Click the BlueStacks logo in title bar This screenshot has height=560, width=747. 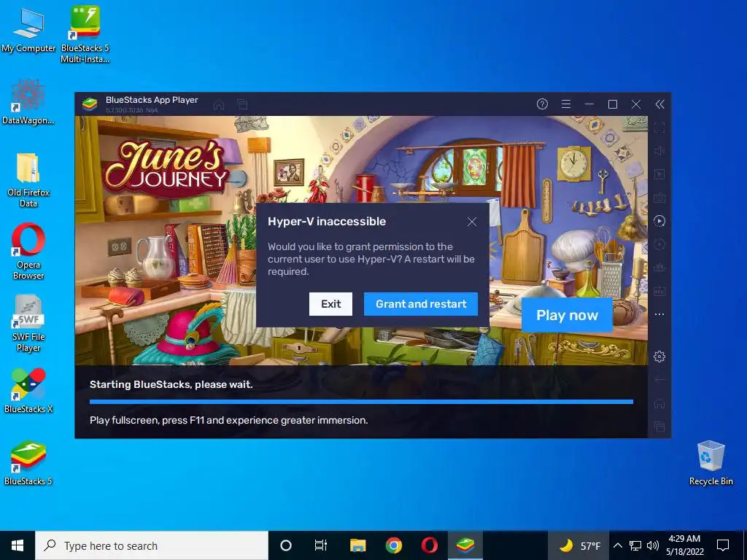click(90, 104)
